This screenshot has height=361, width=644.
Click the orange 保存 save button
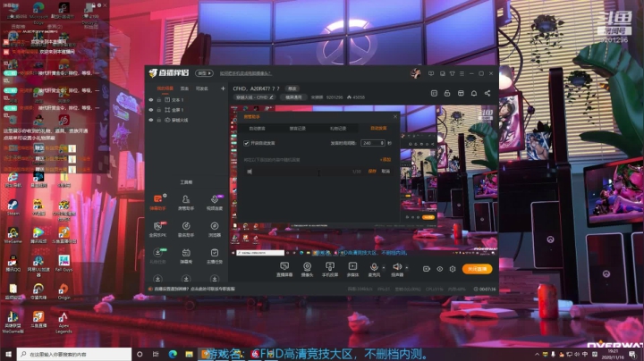click(x=372, y=172)
